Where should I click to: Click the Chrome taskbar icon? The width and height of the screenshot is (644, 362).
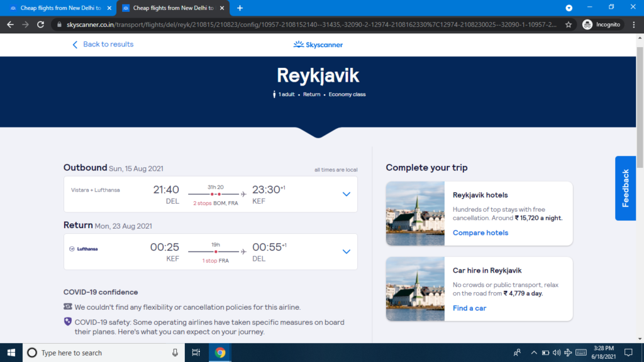tap(219, 353)
